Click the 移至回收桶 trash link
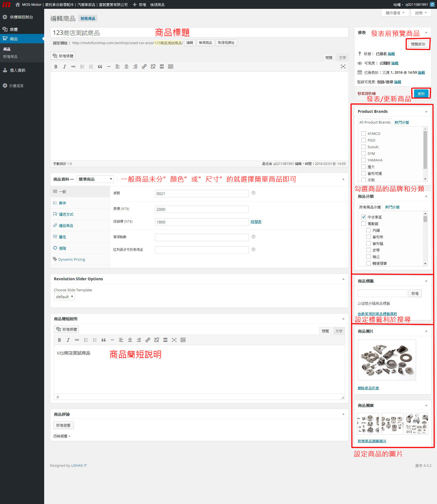The height and width of the screenshot is (504, 437). pyautogui.click(x=366, y=94)
